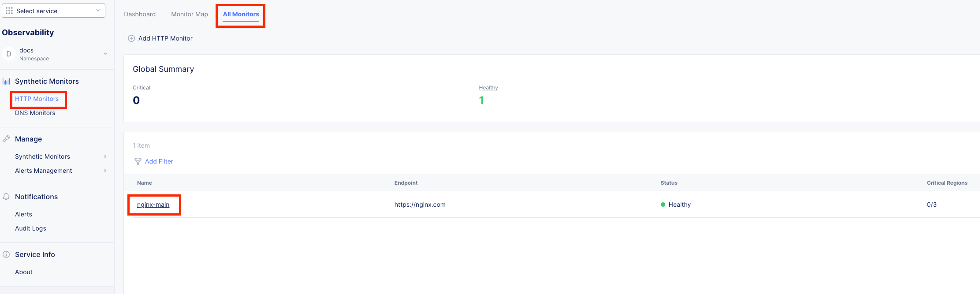Click the Notifications bell icon
This screenshot has width=980, height=294.
pos(6,197)
